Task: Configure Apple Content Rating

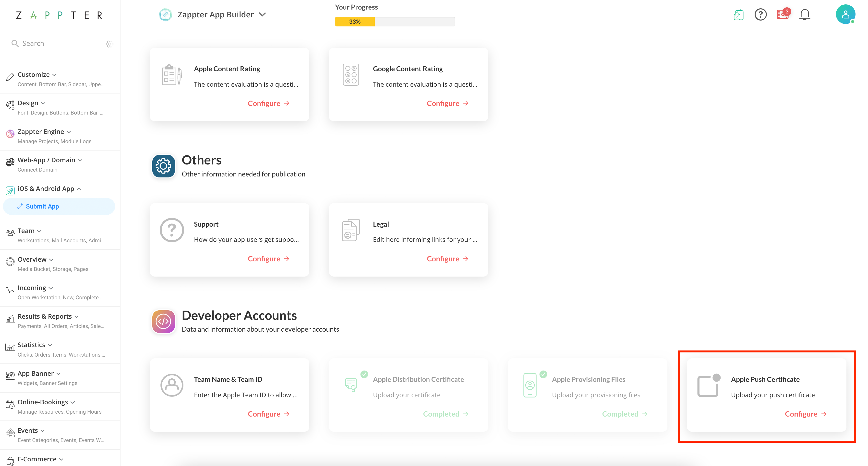Action: point(268,103)
